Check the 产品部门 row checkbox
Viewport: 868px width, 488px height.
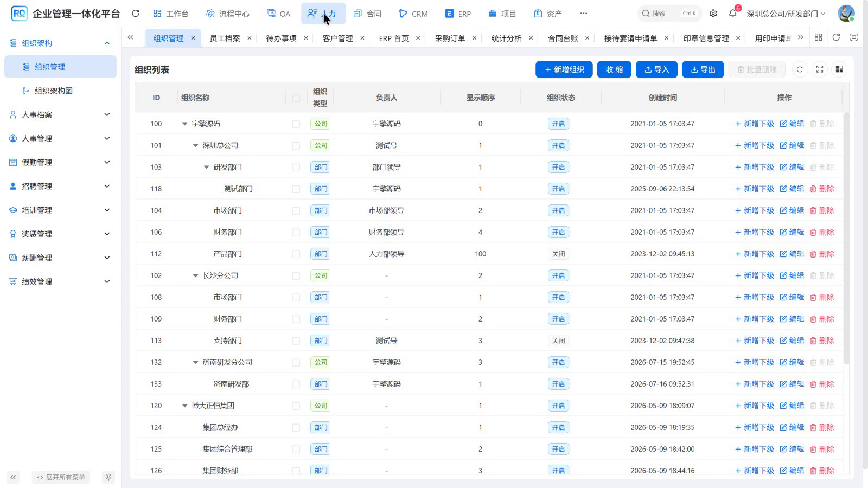point(296,254)
